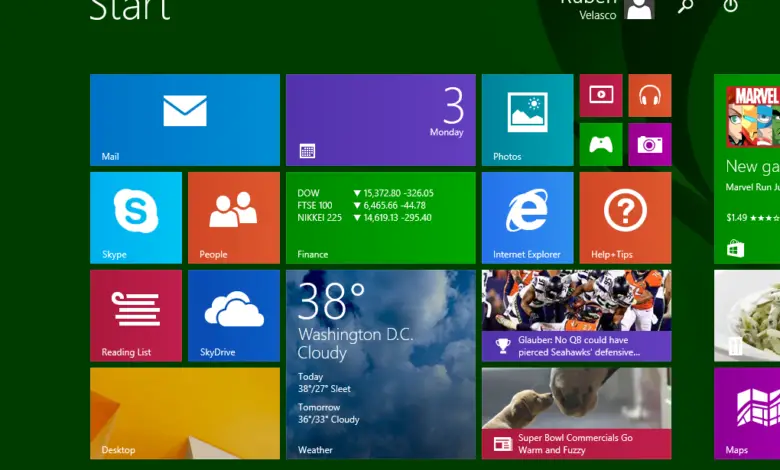The height and width of the screenshot is (470, 780).
Task: Click the FTSE 100 index row
Action: (362, 205)
